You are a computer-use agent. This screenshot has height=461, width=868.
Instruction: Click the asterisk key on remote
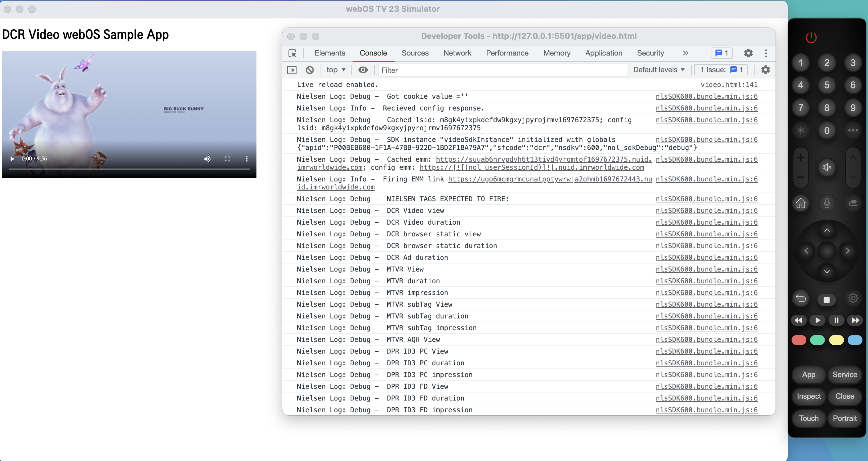click(800, 131)
